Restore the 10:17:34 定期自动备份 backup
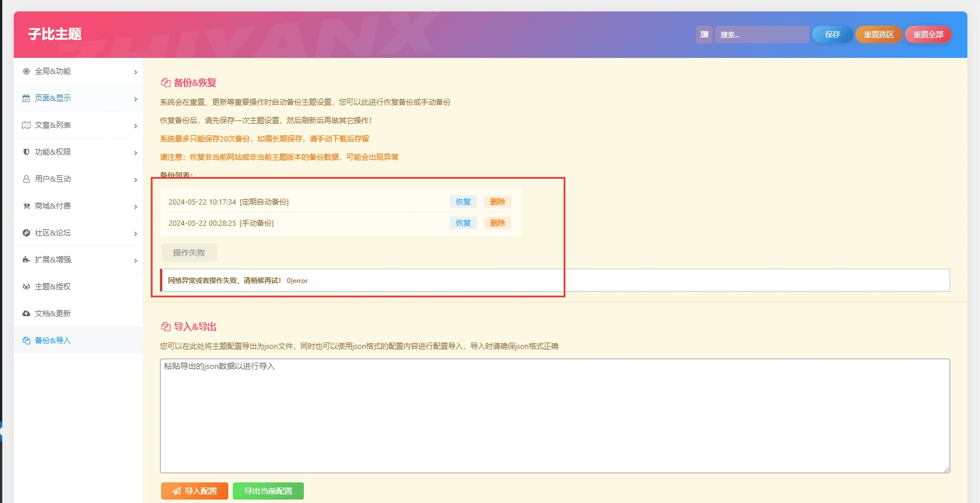Screen dimensions: 980x503 click(x=463, y=202)
